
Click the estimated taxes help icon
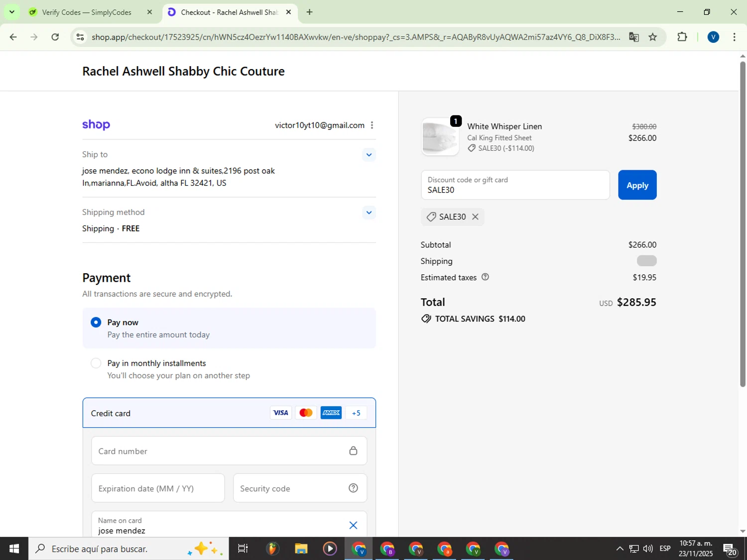pos(485,277)
